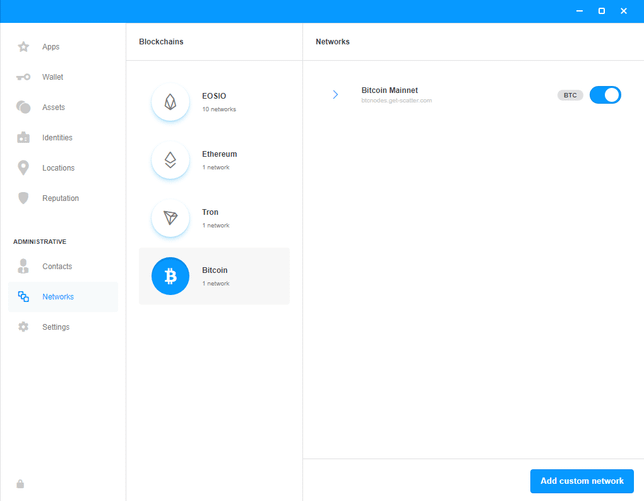The height and width of the screenshot is (501, 644).
Task: Click the blue Bitcoin logo icon
Action: pyautogui.click(x=170, y=276)
